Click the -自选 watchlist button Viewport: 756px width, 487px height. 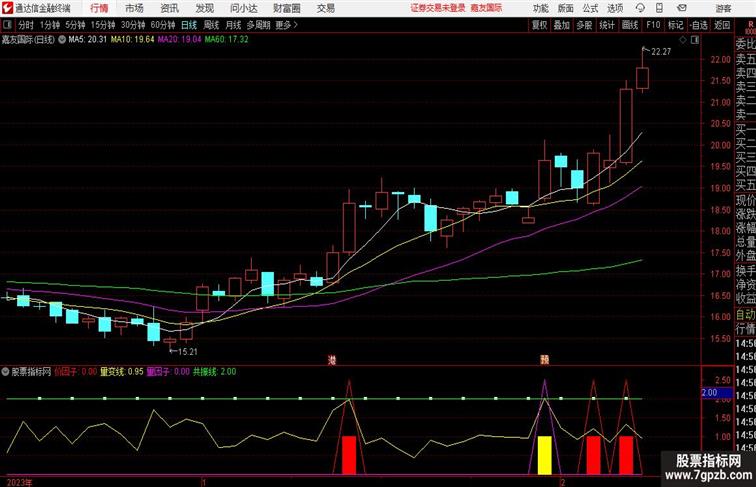(x=699, y=25)
